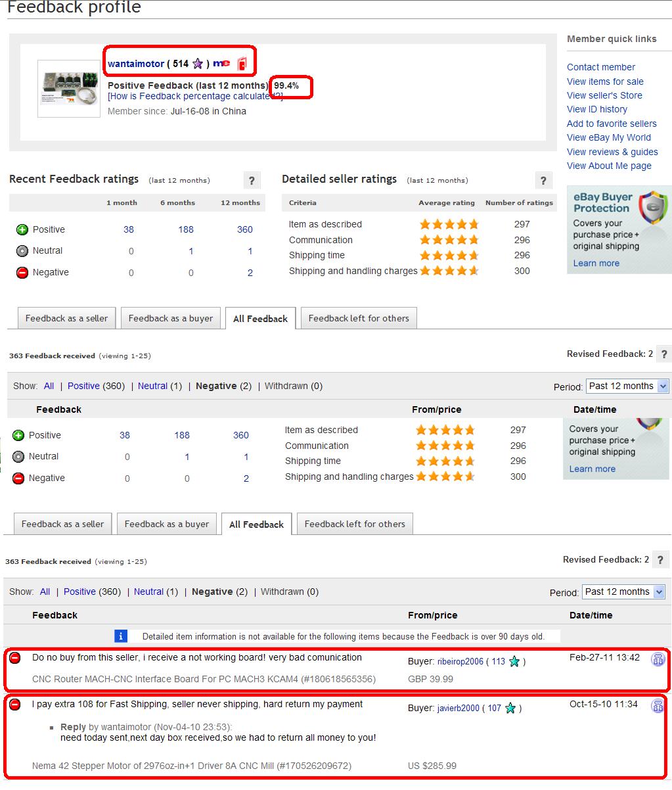The height and width of the screenshot is (790, 672).
Task: Click the GBP 39.99 price text
Action: pyautogui.click(x=430, y=679)
